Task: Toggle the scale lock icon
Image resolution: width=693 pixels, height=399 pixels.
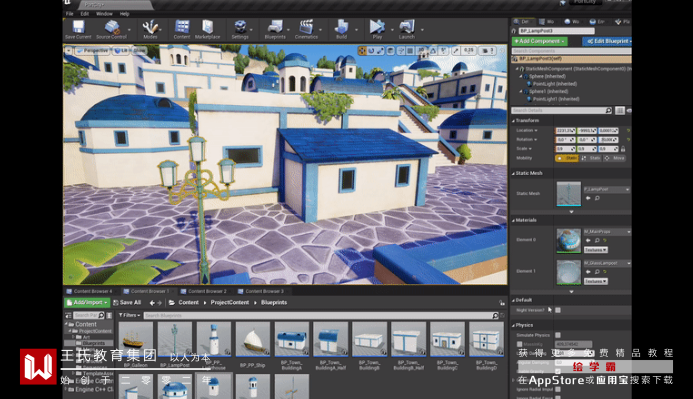Action: click(x=623, y=149)
